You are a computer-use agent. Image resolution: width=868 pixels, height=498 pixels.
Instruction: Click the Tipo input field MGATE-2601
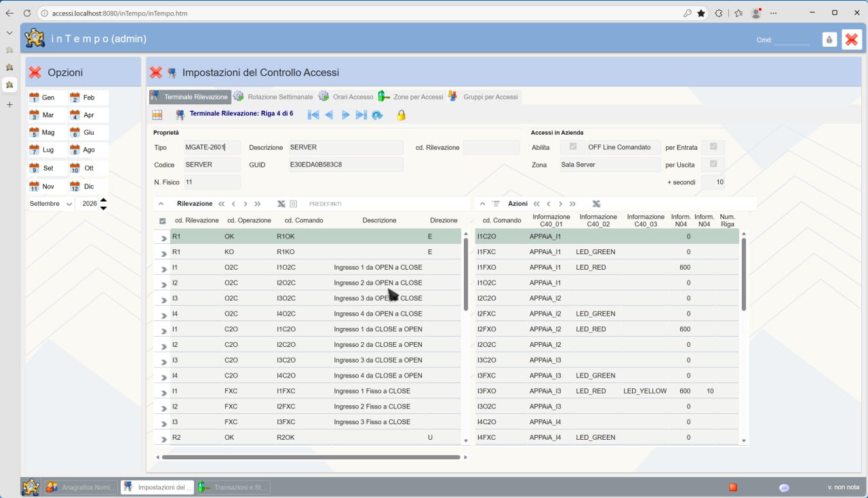[212, 147]
